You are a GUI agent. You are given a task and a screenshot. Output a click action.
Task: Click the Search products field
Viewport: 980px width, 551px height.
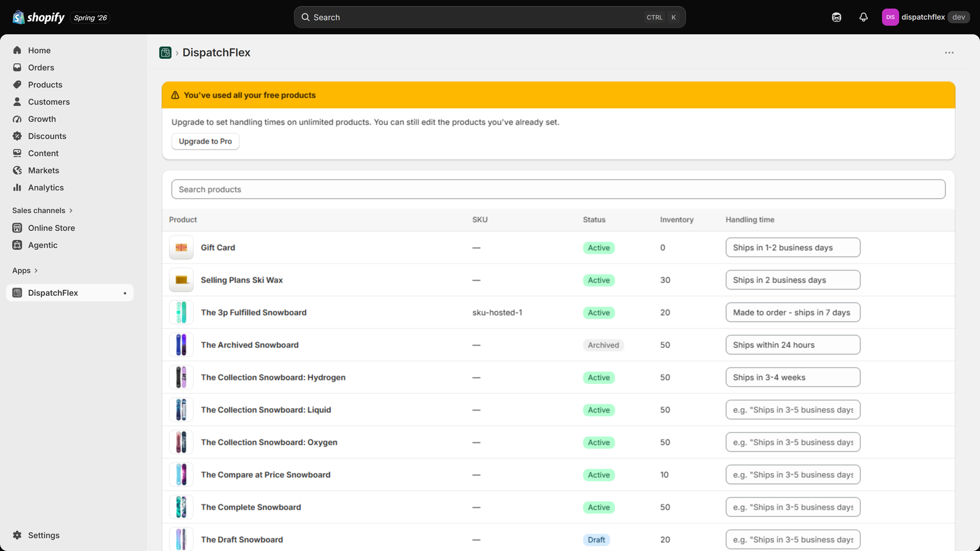559,189
